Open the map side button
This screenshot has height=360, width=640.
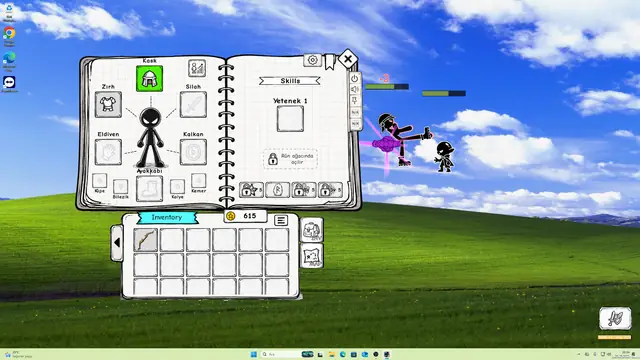[x=312, y=256]
